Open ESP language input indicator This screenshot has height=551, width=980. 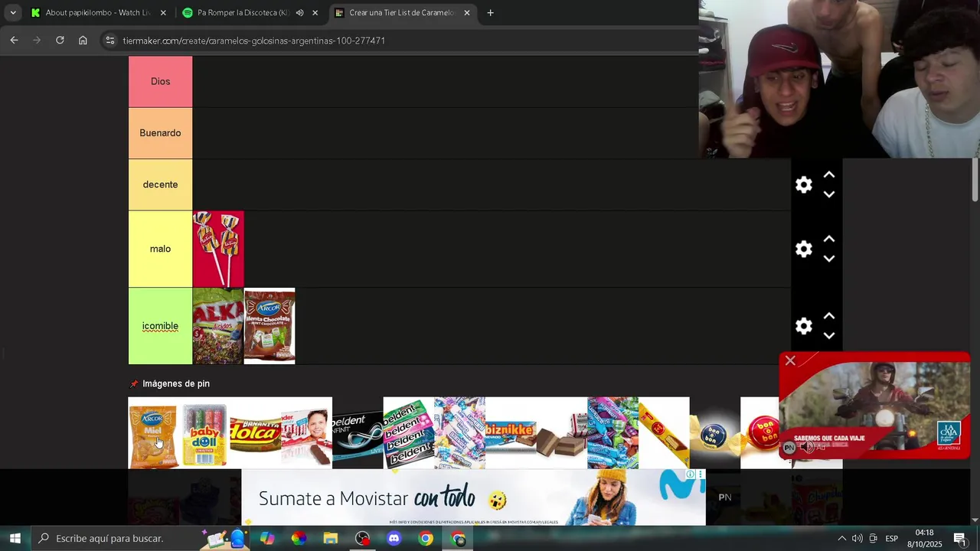point(891,539)
